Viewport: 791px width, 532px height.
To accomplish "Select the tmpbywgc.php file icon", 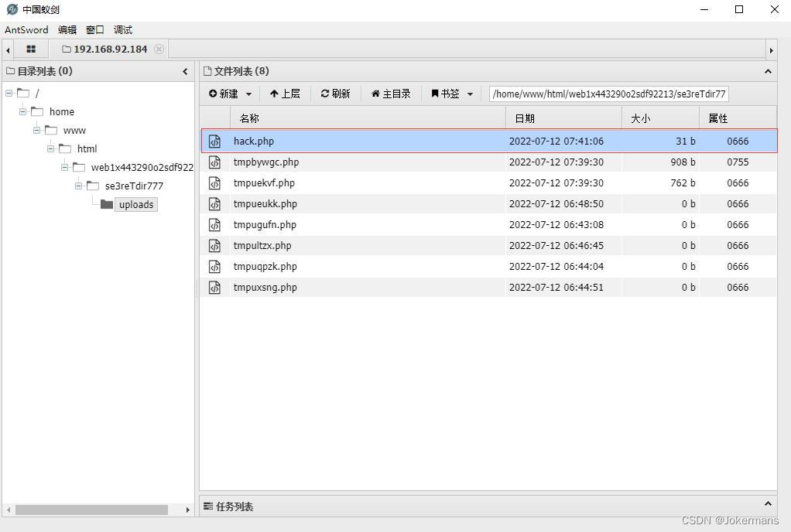I will (215, 162).
